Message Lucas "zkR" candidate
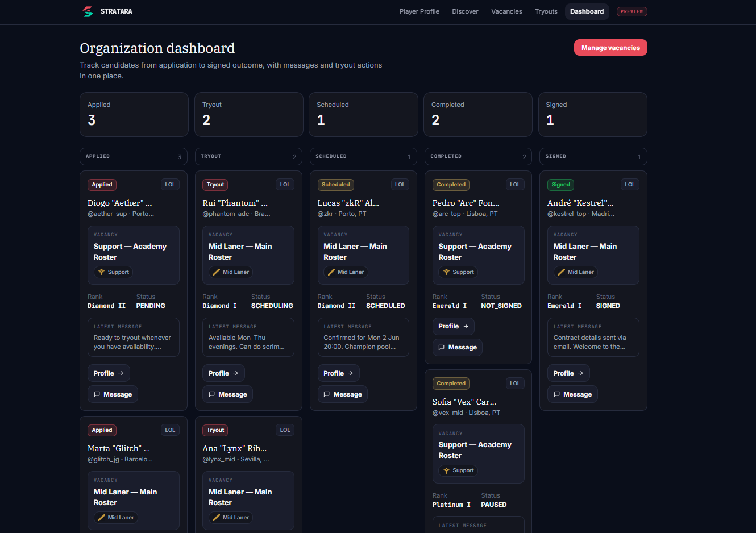This screenshot has width=756, height=533. (x=342, y=394)
